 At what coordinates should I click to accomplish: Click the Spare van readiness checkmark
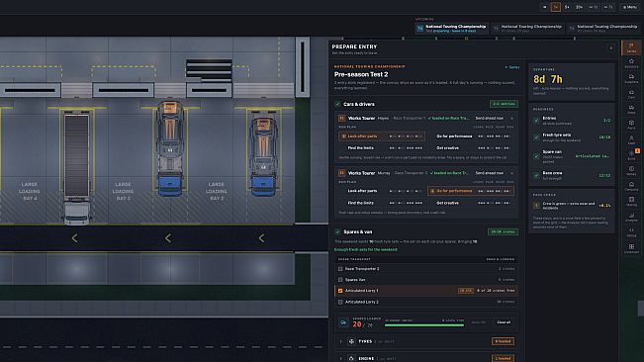[x=536, y=156]
